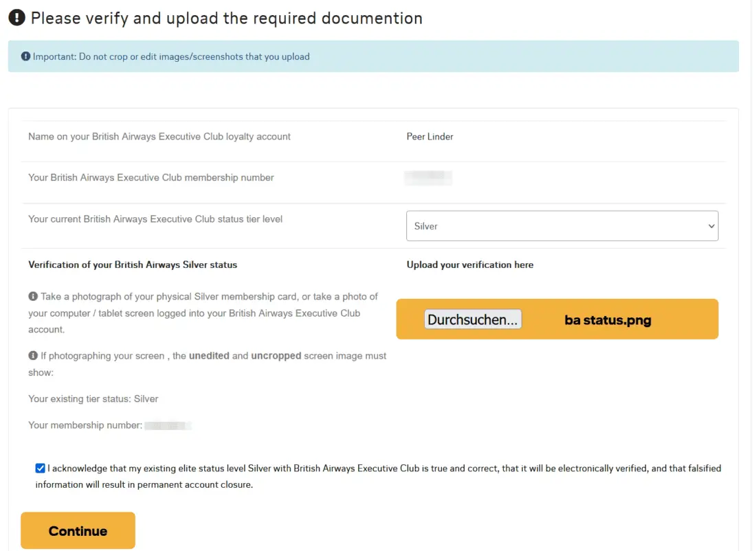Click the chevron arrow on Silver dropdown
Screen dimensions: 756x551
711,227
